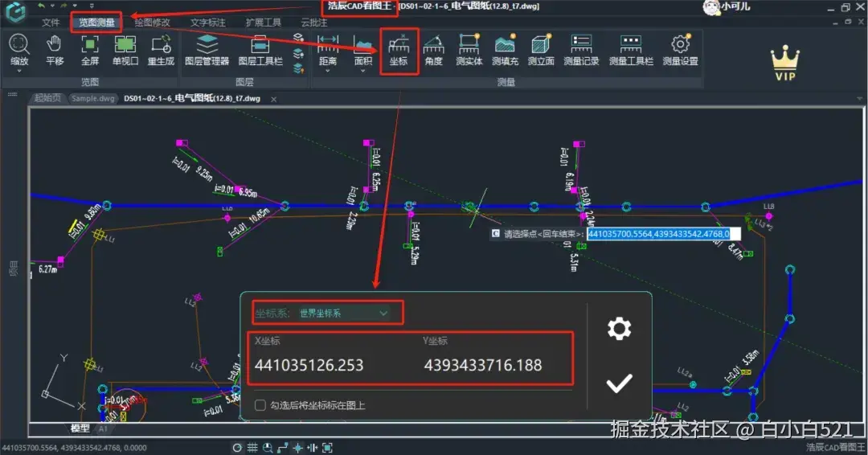Run 重生成 regenerate drawing
868x455 pixels.
[x=161, y=50]
